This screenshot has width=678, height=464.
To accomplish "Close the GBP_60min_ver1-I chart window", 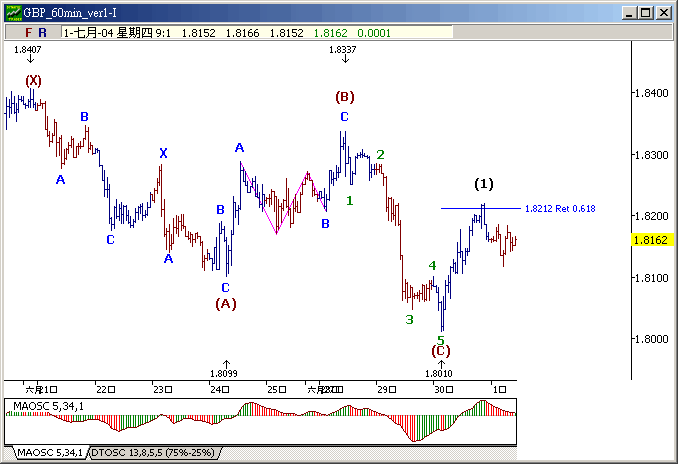I will [663, 13].
